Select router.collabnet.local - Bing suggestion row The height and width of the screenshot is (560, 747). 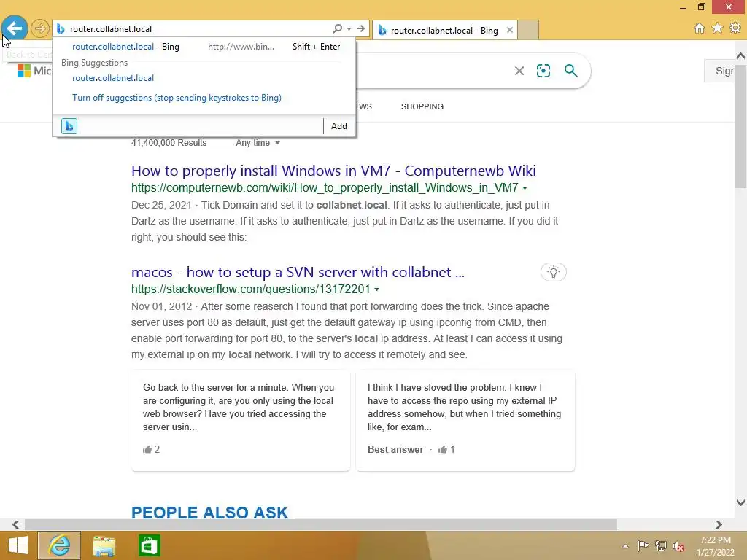[205, 47]
